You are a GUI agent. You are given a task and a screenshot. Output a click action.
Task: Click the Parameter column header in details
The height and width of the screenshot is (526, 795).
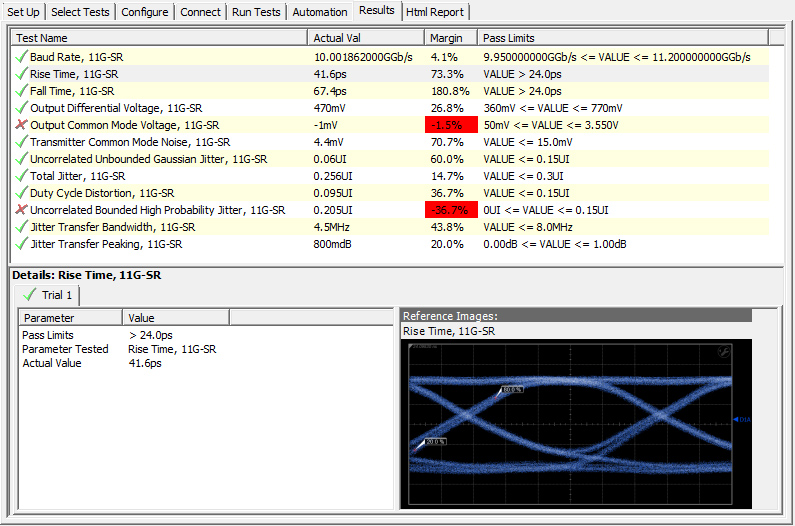(72, 318)
